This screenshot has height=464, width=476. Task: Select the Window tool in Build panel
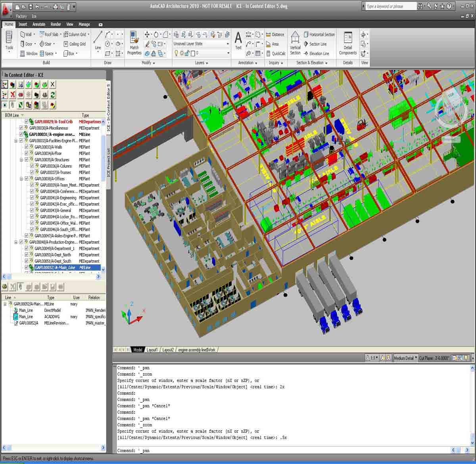coord(29,53)
